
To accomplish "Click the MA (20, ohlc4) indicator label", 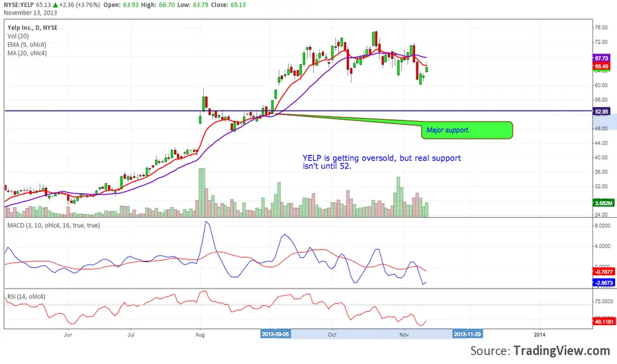I will click(x=26, y=53).
